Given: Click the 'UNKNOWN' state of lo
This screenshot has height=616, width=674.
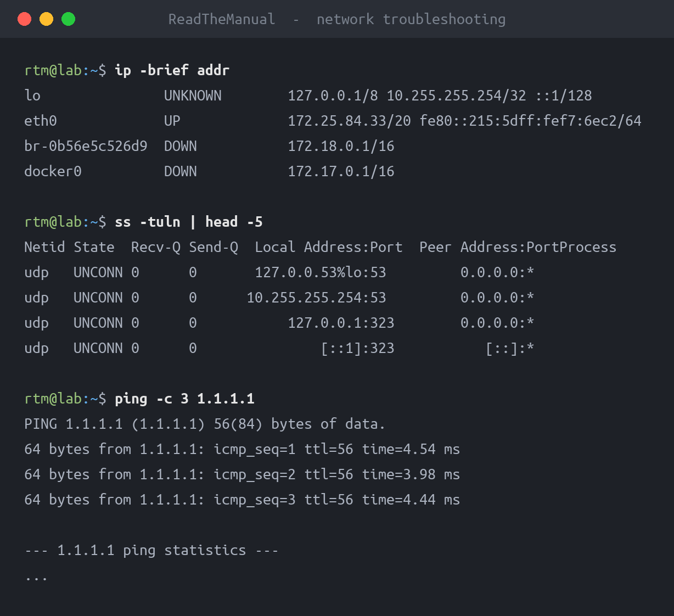Looking at the screenshot, I should click(193, 96).
